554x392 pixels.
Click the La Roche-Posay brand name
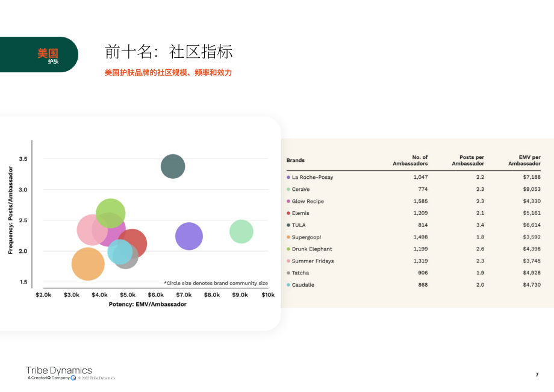point(313,177)
